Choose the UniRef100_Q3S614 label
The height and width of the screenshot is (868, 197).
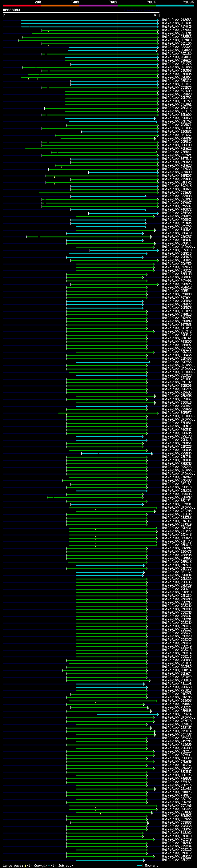point(176,714)
